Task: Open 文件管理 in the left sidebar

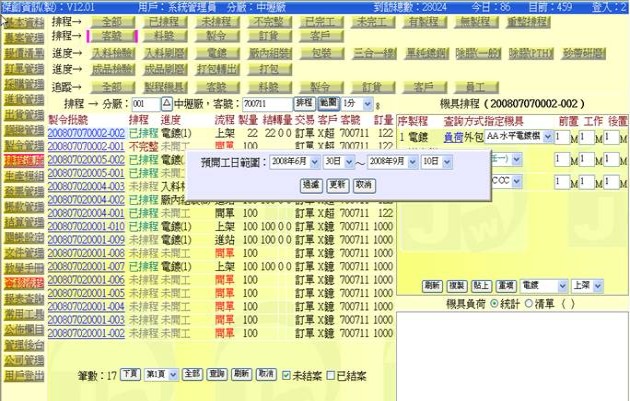Action: point(22,253)
